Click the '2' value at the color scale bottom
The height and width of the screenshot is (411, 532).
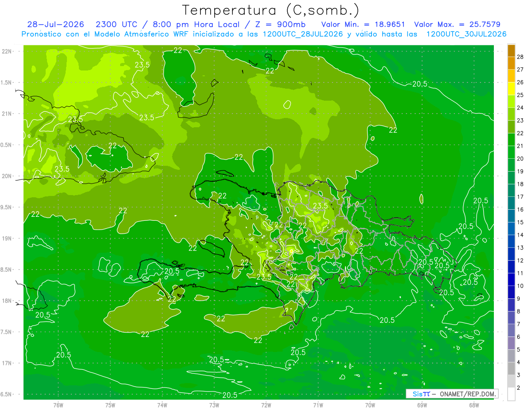[x=519, y=388]
